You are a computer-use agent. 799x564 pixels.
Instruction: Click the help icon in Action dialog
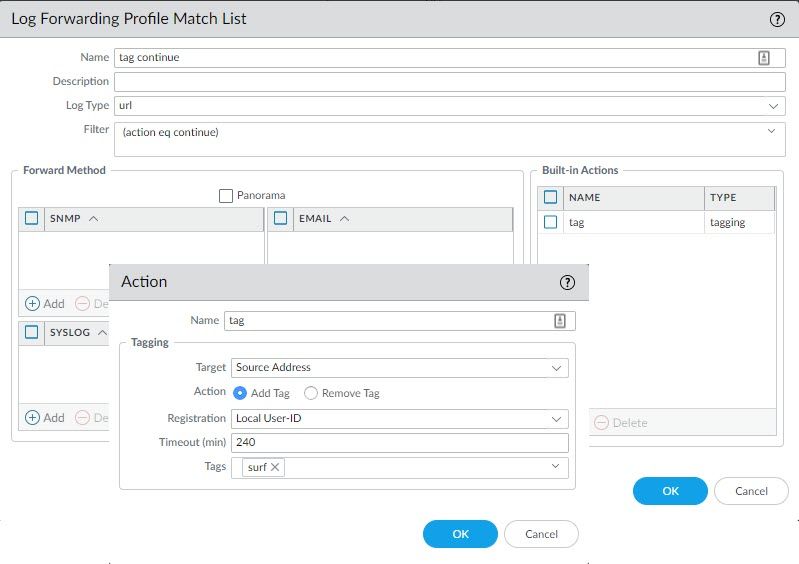click(568, 283)
